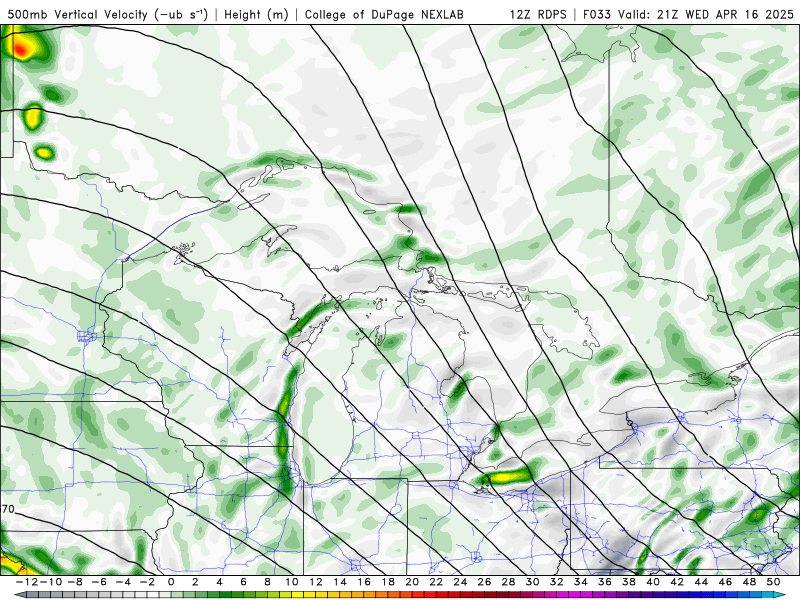Click the '-4' color scale label
This screenshot has width=800, height=600.
123,582
